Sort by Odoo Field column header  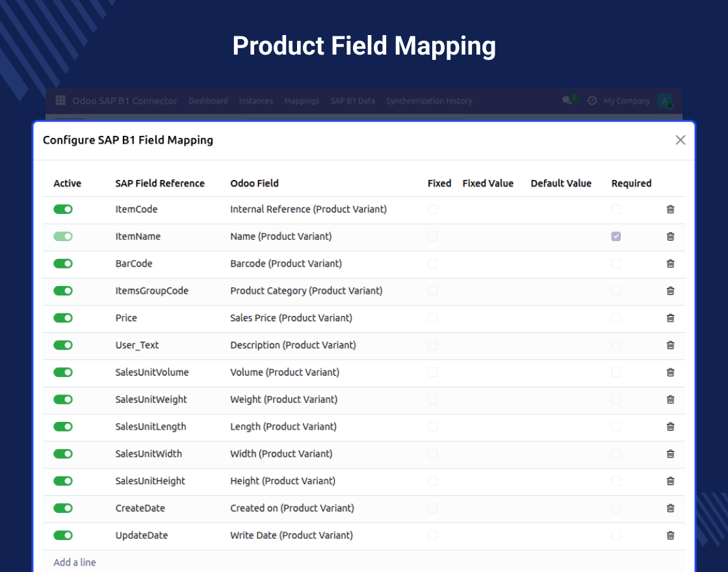(x=254, y=183)
